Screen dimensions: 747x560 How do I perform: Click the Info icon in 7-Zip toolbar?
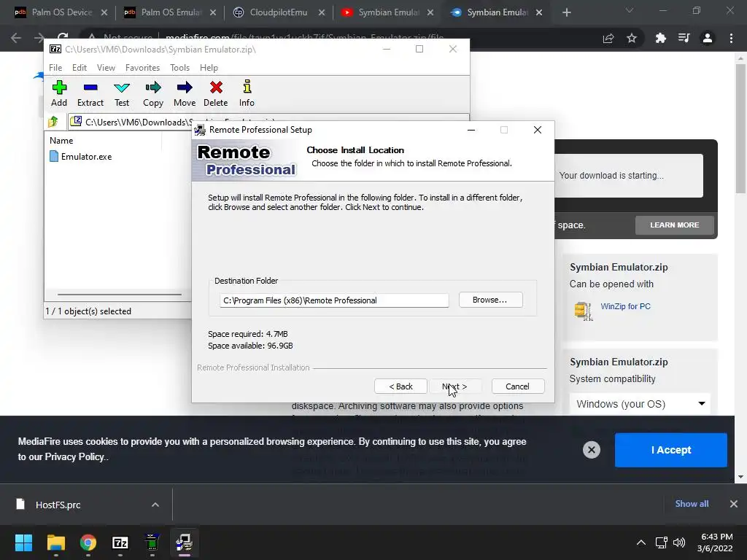pos(247,94)
